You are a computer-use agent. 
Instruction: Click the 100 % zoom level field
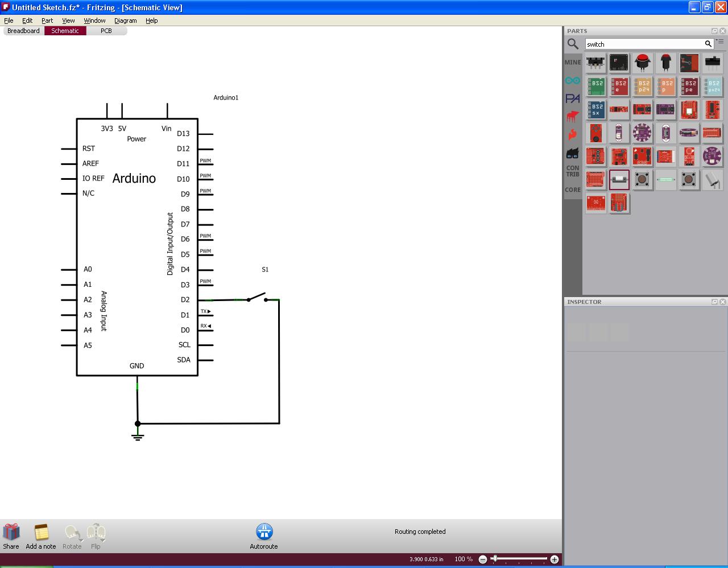[464, 559]
